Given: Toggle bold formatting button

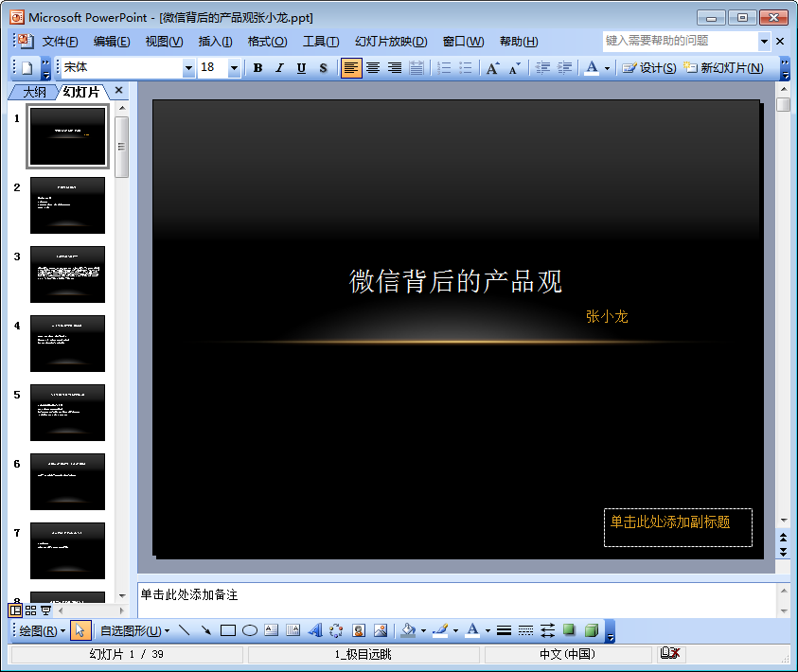Looking at the screenshot, I should pos(258,67).
